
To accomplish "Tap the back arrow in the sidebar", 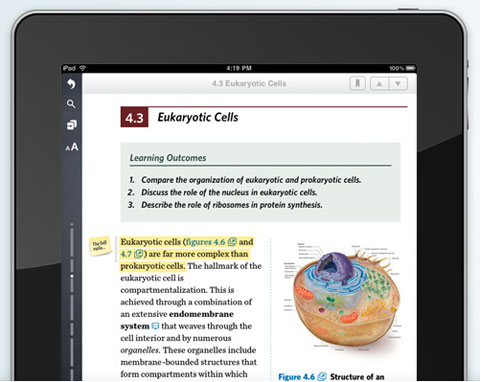I will point(71,84).
